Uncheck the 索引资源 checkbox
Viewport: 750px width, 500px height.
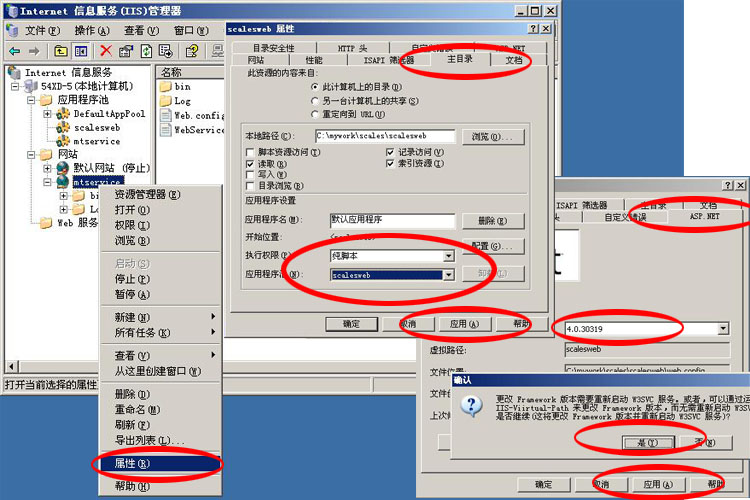click(x=390, y=164)
